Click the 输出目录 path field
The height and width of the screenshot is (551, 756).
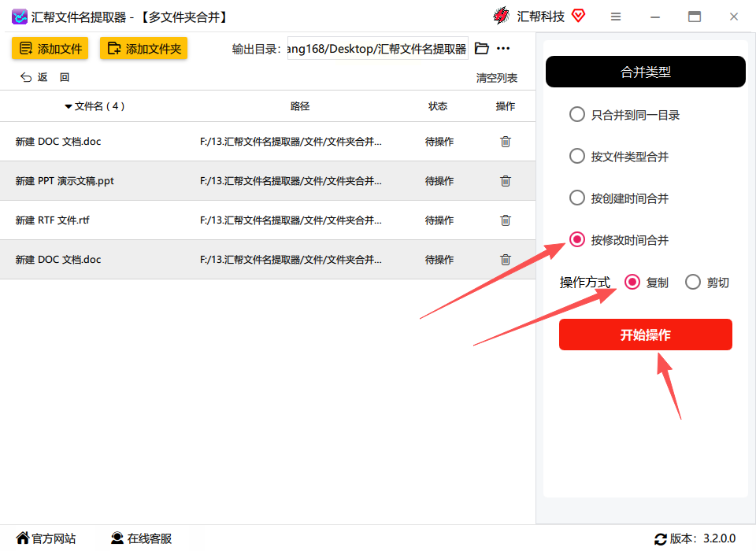(x=377, y=48)
